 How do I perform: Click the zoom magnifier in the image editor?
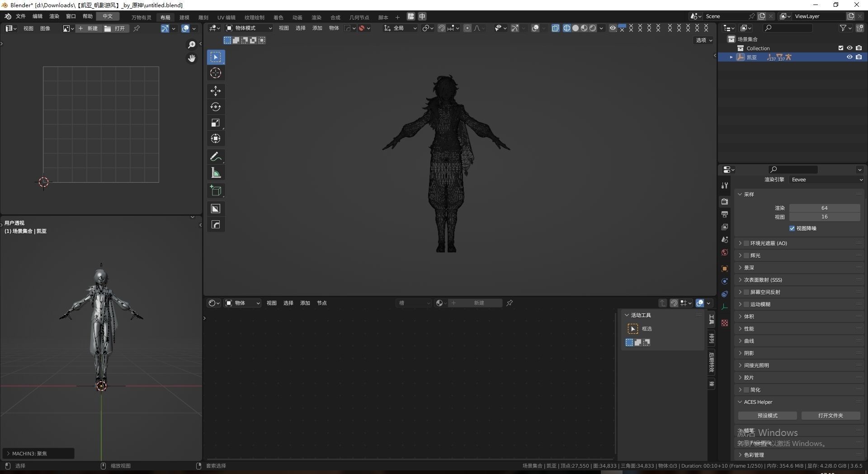pos(192,44)
